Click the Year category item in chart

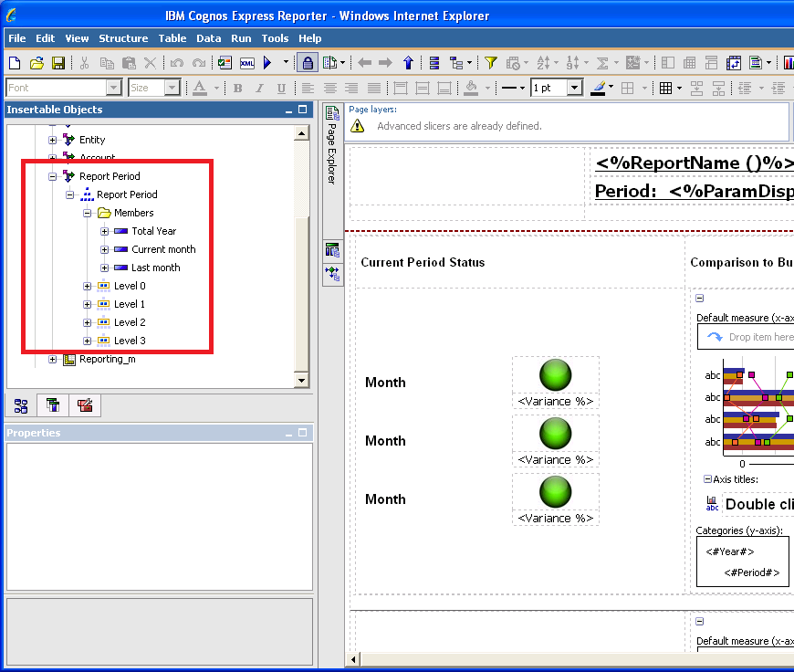[x=730, y=551]
